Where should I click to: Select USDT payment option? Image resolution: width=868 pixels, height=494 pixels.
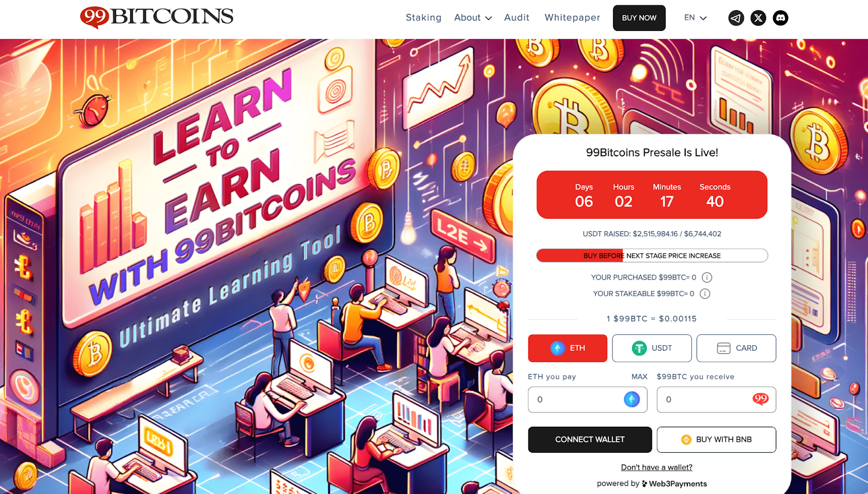[652, 348]
